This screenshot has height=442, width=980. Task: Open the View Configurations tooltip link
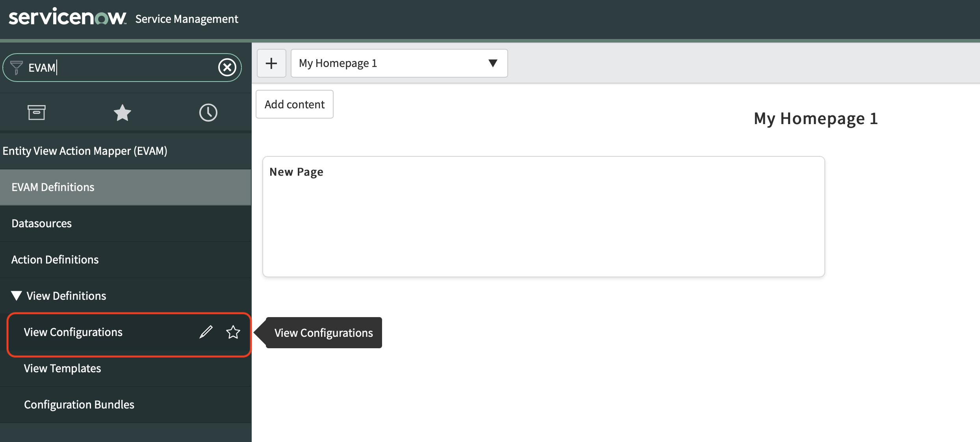tap(323, 332)
